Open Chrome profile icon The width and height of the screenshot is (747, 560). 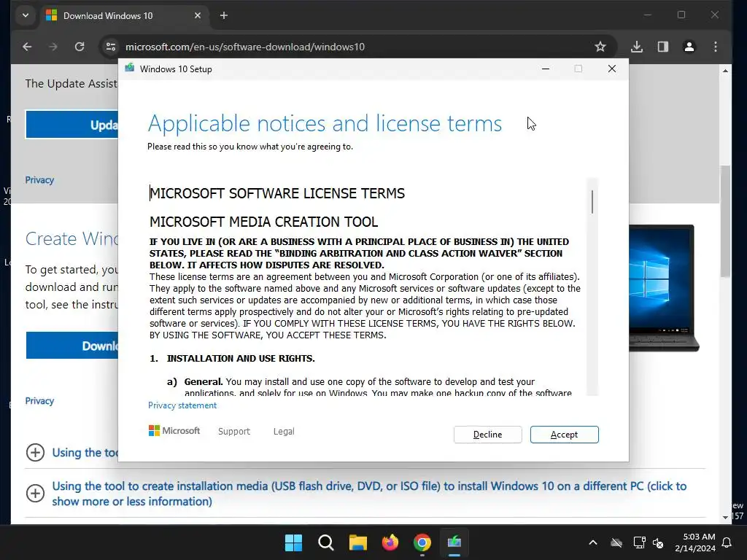click(x=689, y=47)
